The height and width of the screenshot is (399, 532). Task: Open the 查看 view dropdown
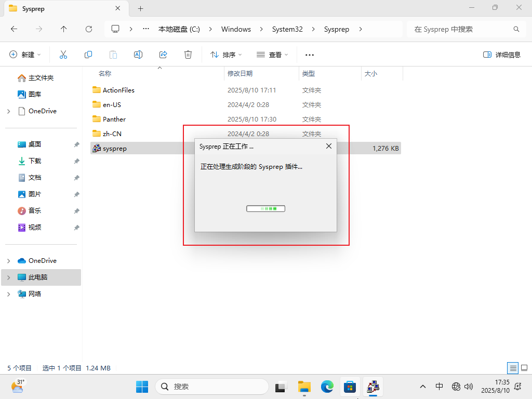(272, 55)
